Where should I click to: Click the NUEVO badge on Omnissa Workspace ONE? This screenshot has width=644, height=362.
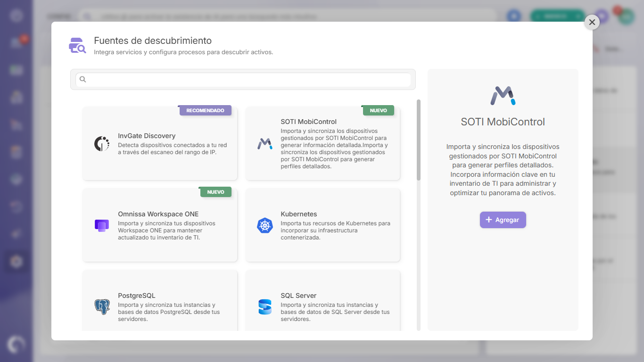[216, 192]
